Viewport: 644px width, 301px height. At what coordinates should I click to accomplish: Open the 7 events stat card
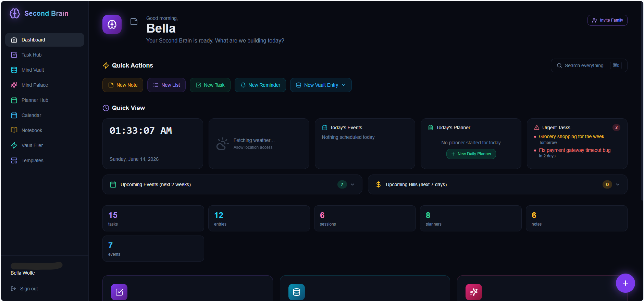click(x=153, y=249)
